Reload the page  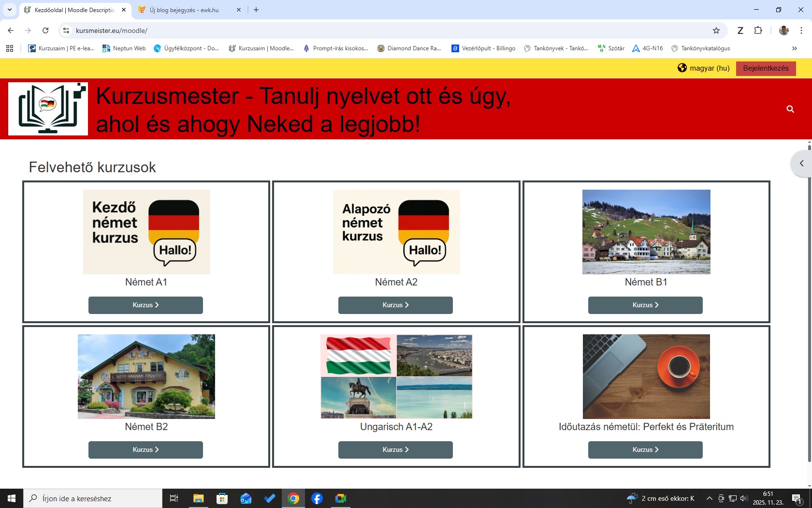coord(45,30)
